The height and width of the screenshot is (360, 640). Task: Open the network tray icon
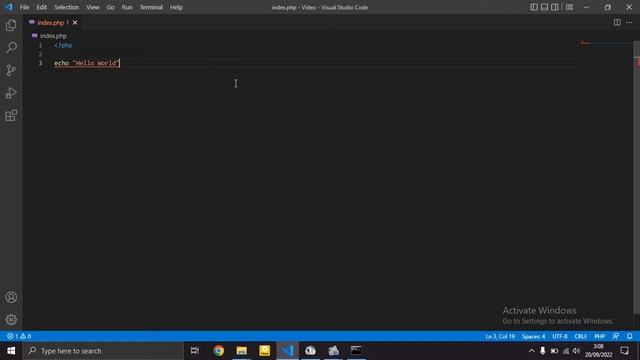[566, 351]
